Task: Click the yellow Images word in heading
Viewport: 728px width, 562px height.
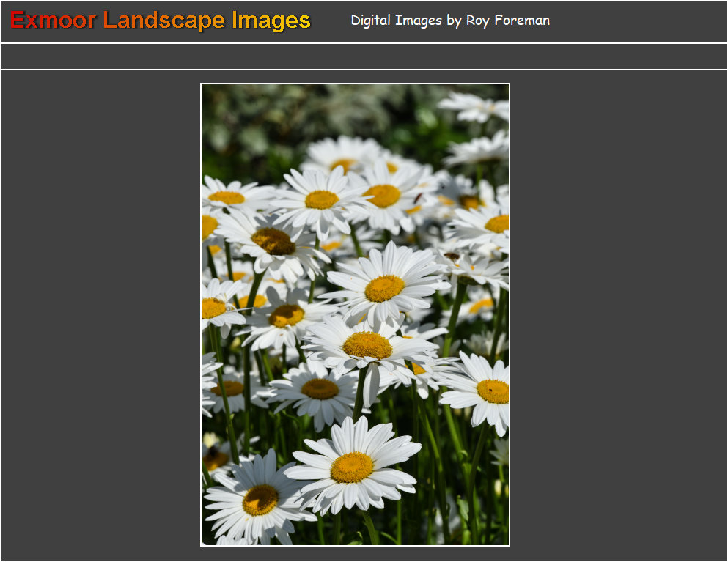Action: [271, 21]
